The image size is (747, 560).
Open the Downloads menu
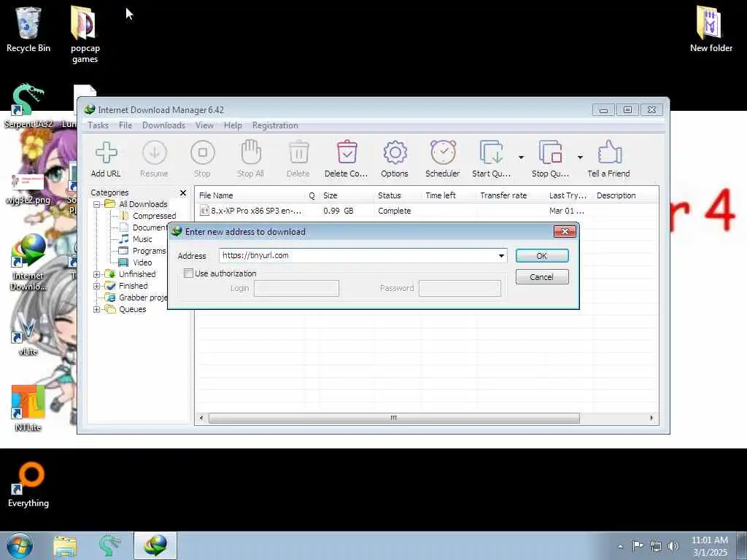[163, 125]
